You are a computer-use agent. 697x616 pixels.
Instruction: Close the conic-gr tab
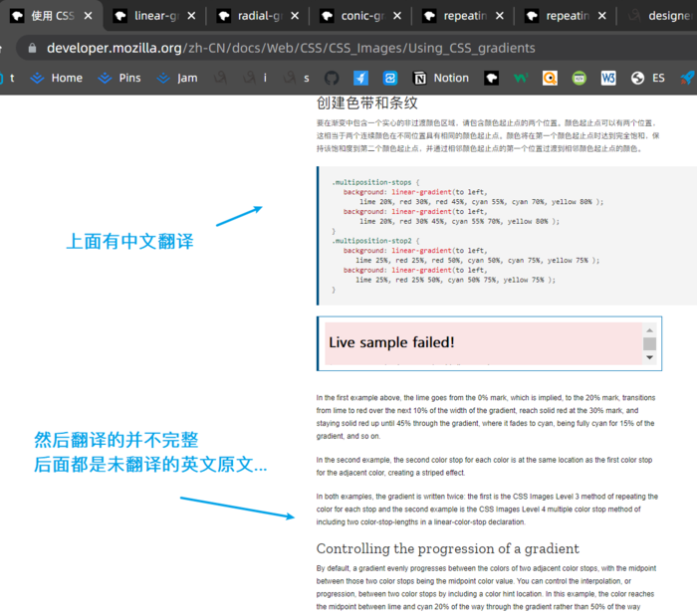click(x=397, y=16)
